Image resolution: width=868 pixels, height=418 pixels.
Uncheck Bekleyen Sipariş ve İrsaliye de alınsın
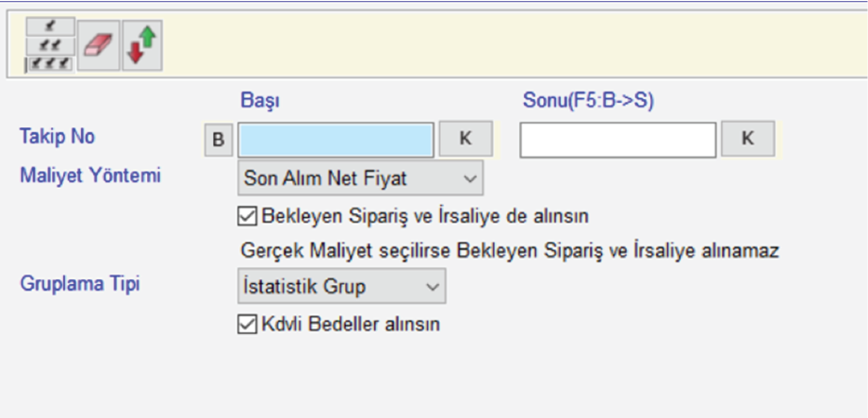(x=247, y=216)
